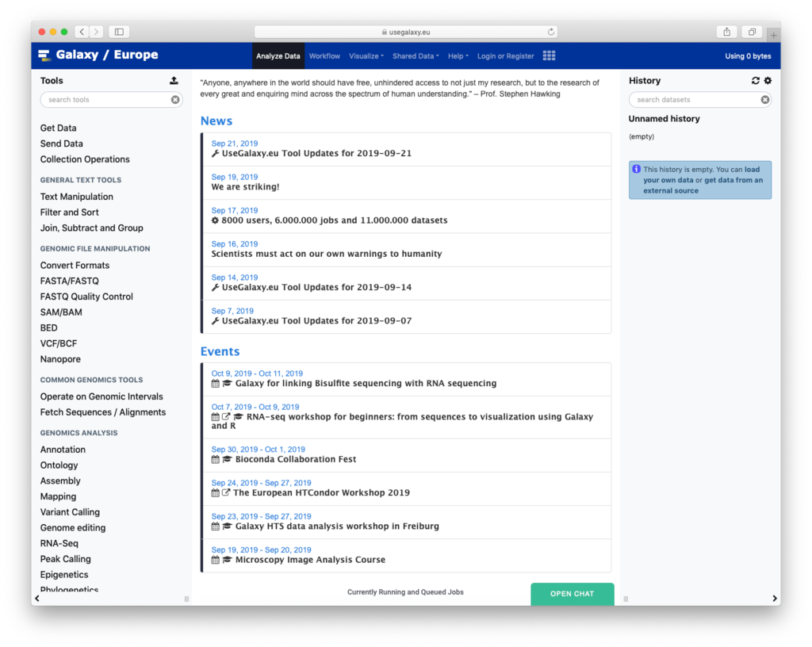Click the graduation cap icon beside Microscopy Image Analysis Course
Viewport: 812px width, 647px height.
tap(227, 560)
